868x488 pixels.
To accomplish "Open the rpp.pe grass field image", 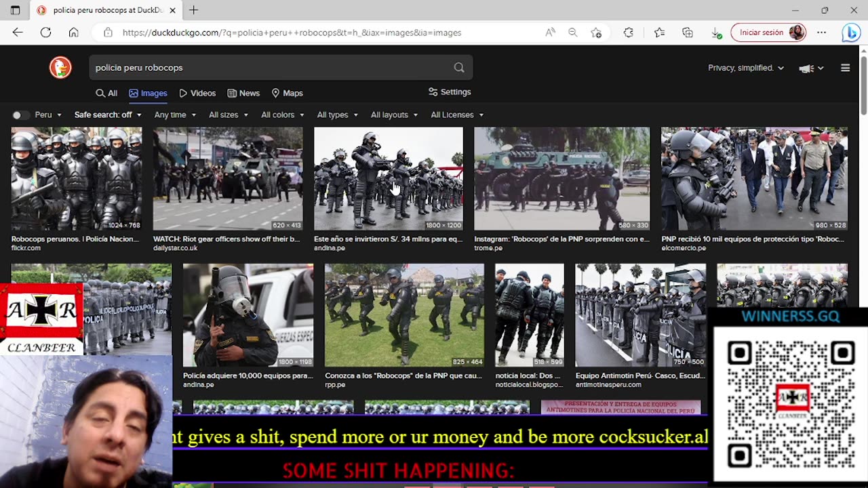I will [x=404, y=315].
